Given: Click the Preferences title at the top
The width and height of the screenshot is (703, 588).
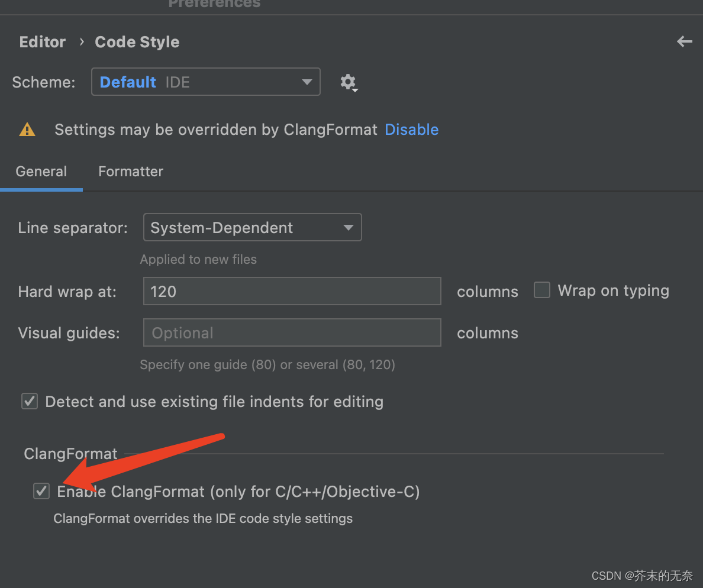Looking at the screenshot, I should (214, 5).
